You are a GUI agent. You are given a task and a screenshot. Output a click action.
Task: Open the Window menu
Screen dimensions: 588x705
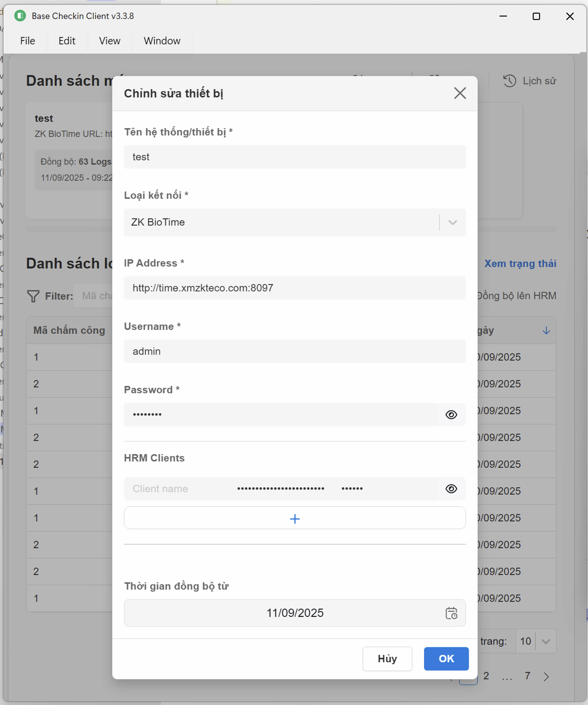coord(162,41)
